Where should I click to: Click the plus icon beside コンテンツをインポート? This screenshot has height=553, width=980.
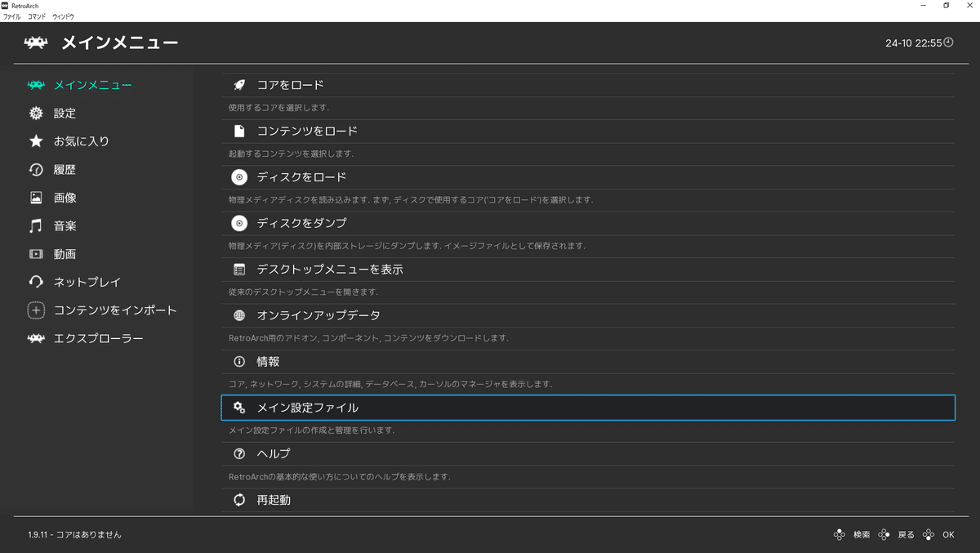[x=36, y=310]
